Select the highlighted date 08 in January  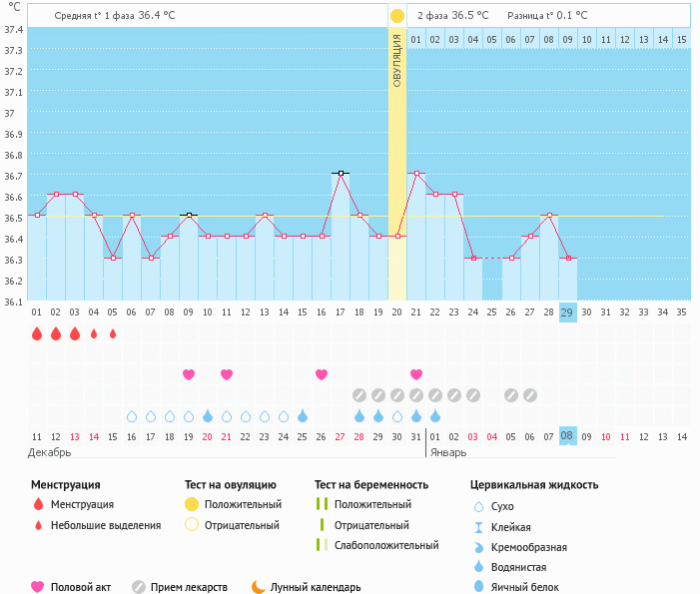[x=567, y=436]
